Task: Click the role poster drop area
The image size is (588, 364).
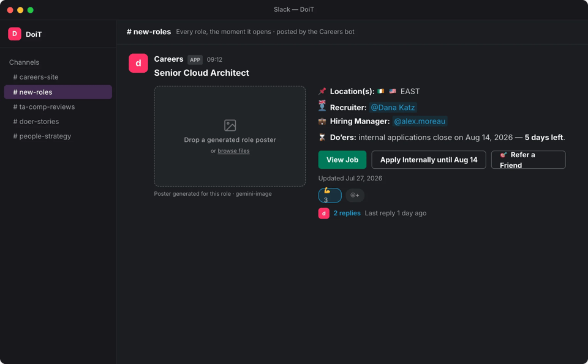Action: pyautogui.click(x=230, y=136)
